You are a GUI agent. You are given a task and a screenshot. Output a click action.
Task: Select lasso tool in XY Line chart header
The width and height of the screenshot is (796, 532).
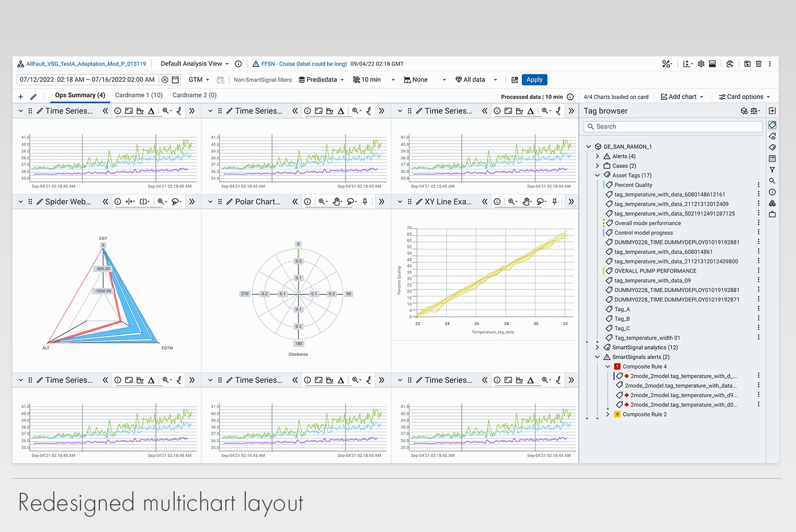542,202
